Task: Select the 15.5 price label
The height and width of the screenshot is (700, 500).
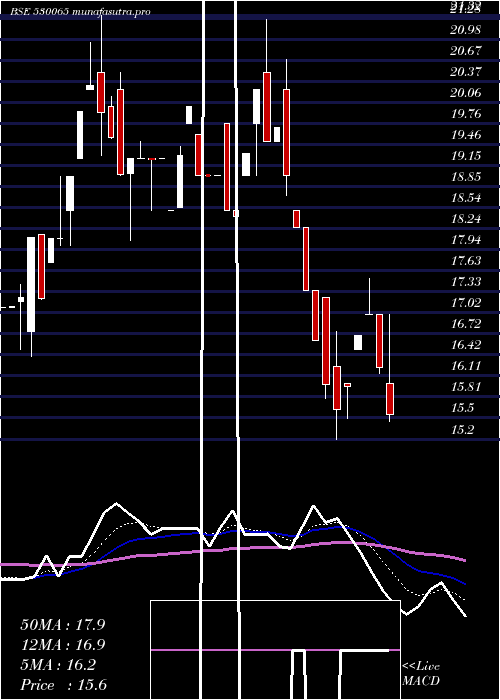Action: pos(462,408)
